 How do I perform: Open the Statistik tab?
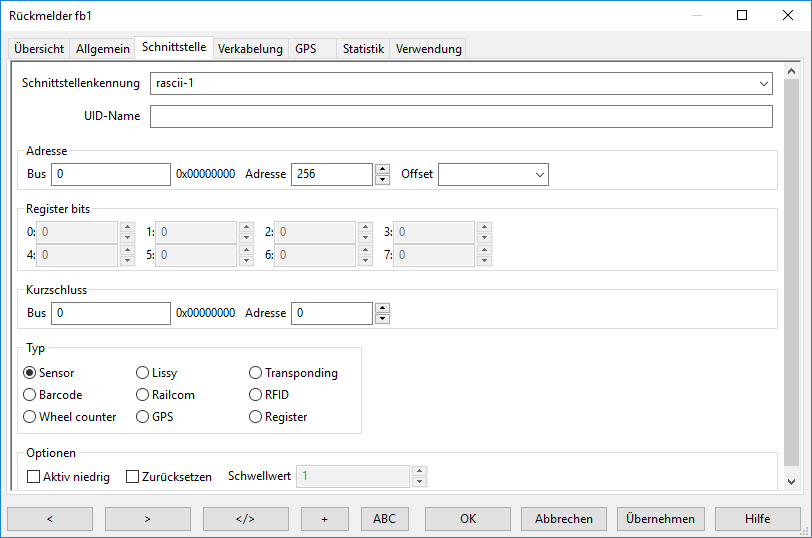pyautogui.click(x=363, y=49)
